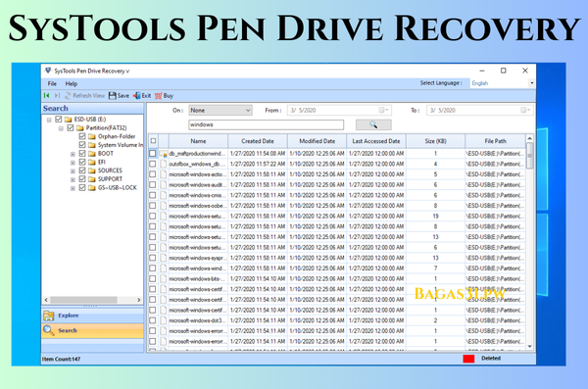Image resolution: width=588 pixels, height=389 pixels.
Task: Collapse the Partition(FAT32) tree node
Action: tap(61, 128)
